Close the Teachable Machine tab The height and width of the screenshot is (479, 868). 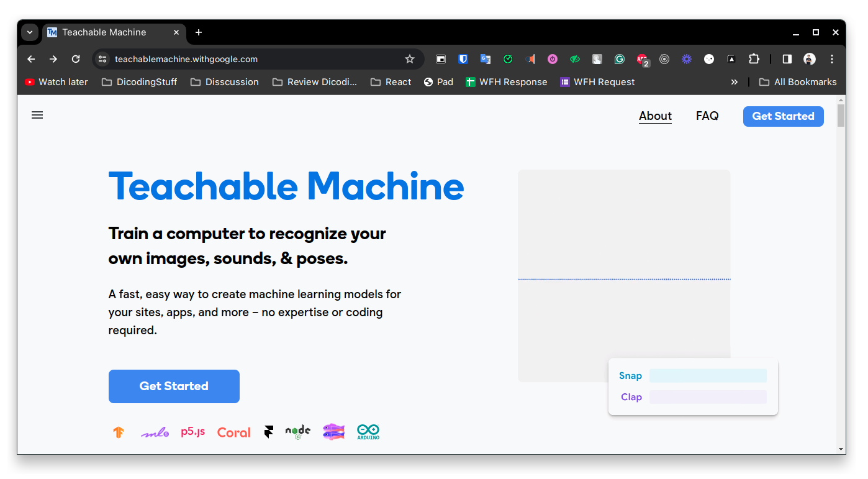tap(176, 32)
